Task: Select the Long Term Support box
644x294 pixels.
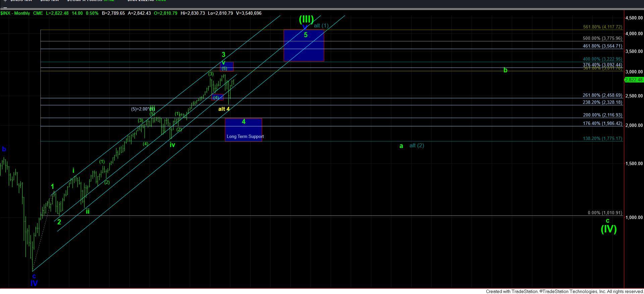Action: pyautogui.click(x=243, y=130)
